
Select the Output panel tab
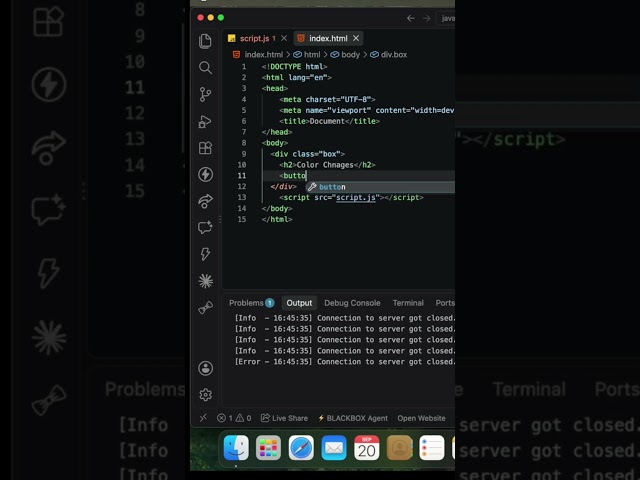(x=299, y=303)
